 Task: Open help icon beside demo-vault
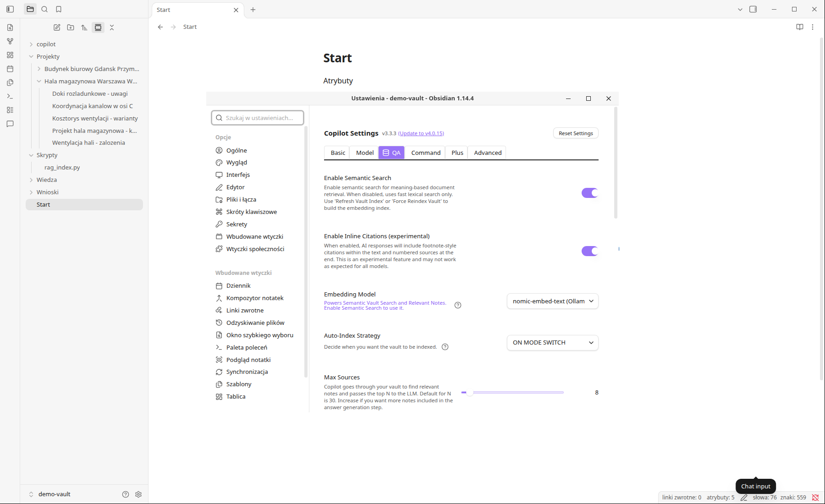pos(126,494)
